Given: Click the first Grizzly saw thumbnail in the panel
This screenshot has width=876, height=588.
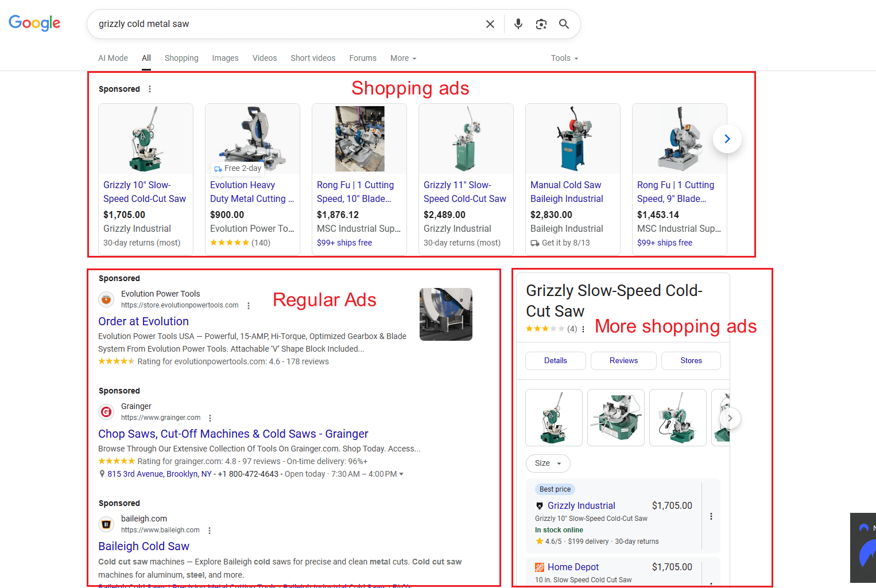Looking at the screenshot, I should click(553, 418).
